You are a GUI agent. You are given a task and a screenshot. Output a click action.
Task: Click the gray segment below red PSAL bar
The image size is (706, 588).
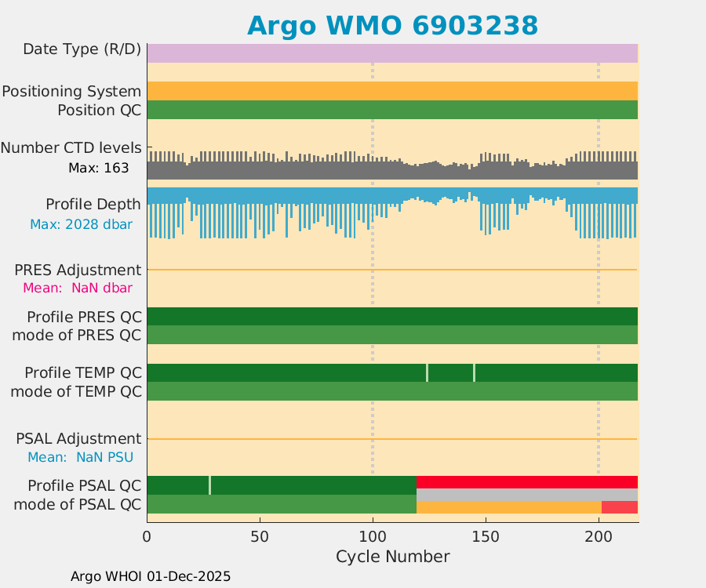[x=526, y=495]
